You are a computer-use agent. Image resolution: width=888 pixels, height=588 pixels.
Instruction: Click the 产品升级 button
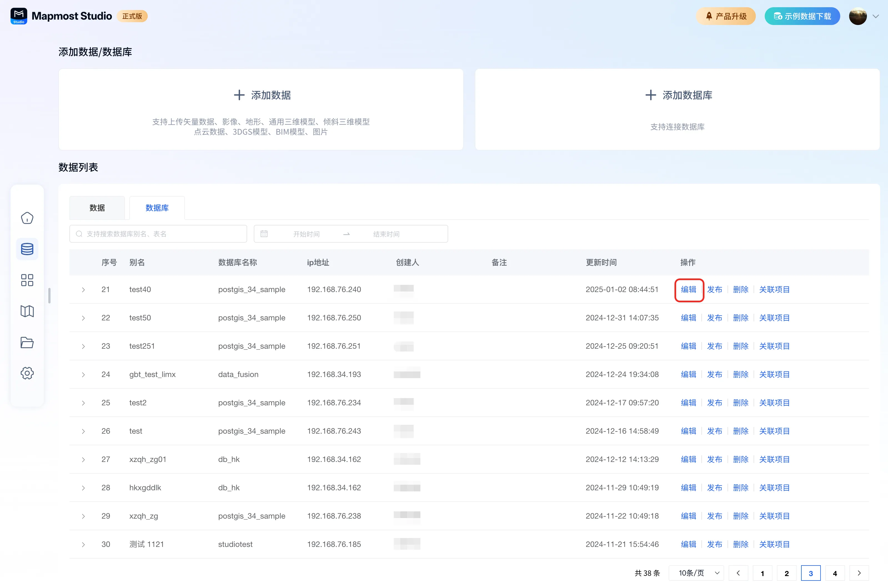click(x=726, y=16)
